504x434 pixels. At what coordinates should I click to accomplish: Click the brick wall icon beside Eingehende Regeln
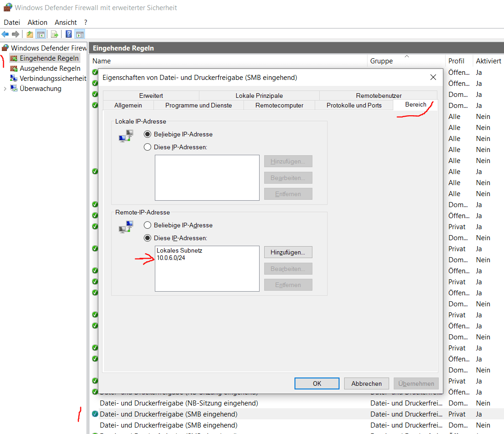tap(13, 58)
